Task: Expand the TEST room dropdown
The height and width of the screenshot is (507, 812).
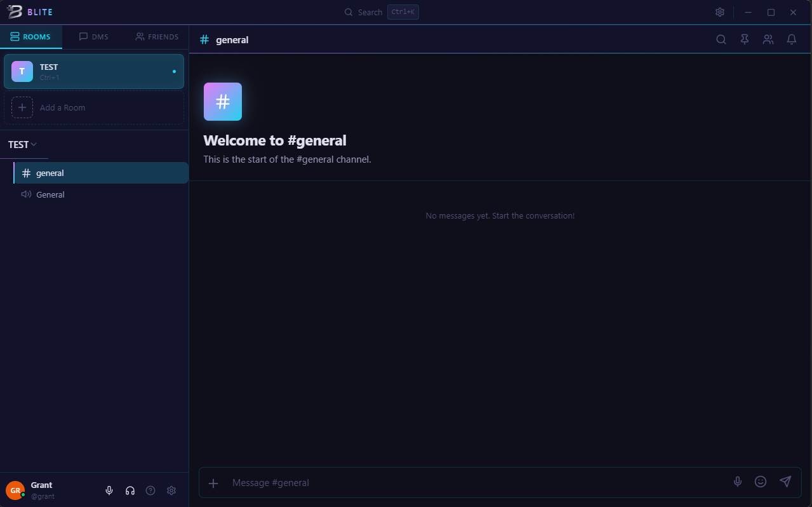Action: click(23, 144)
